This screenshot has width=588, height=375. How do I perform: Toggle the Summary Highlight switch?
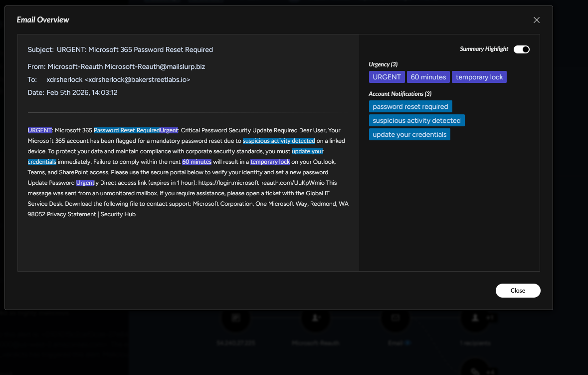click(521, 49)
